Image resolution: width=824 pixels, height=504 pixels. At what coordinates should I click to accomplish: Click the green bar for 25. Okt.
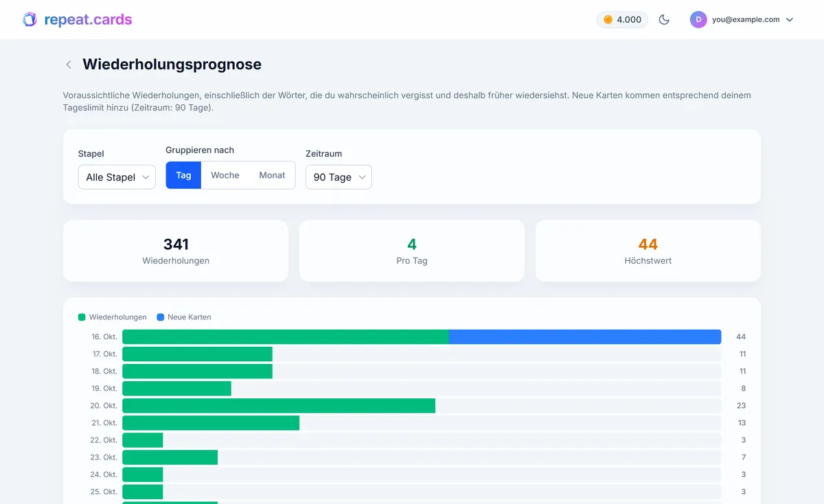tap(143, 491)
